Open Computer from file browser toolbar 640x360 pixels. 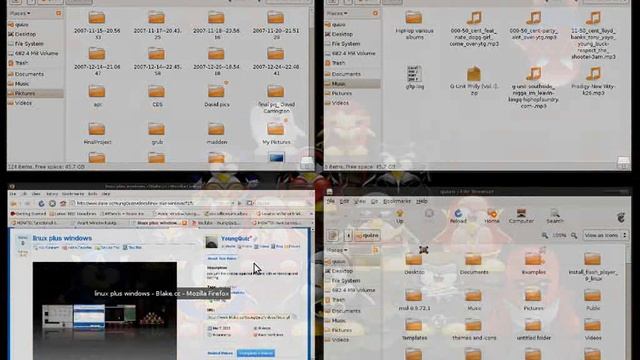tap(521, 216)
